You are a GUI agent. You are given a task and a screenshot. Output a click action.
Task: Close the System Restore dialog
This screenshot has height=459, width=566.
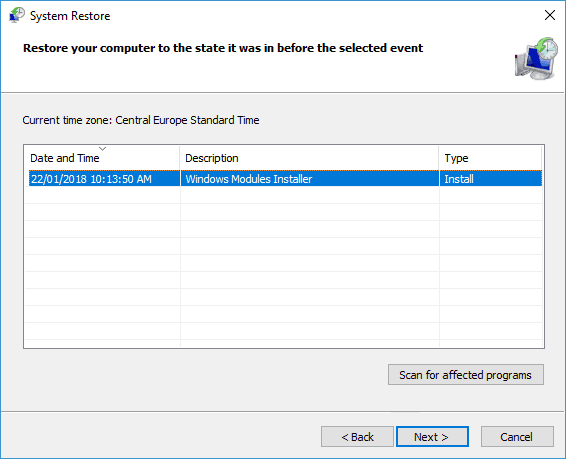549,16
